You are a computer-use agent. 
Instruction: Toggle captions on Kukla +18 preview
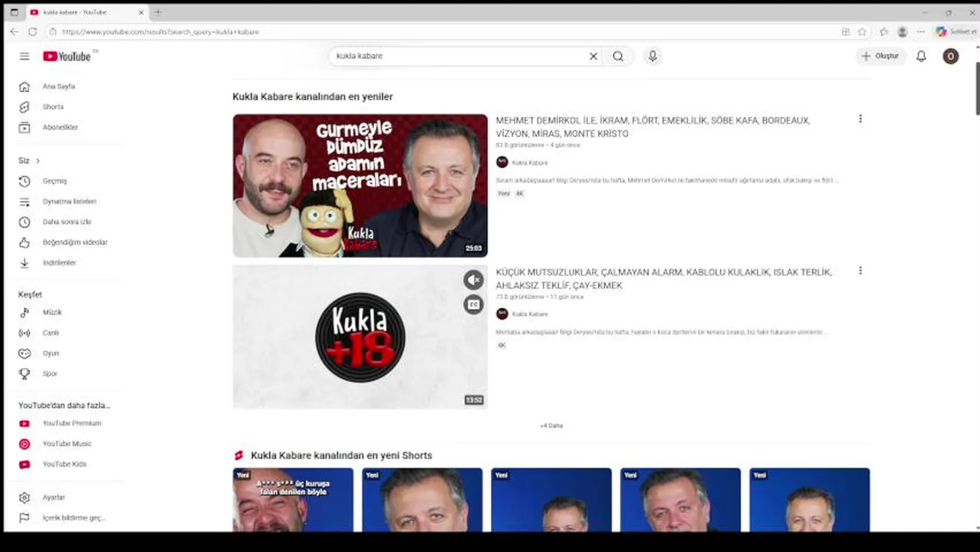(x=474, y=304)
